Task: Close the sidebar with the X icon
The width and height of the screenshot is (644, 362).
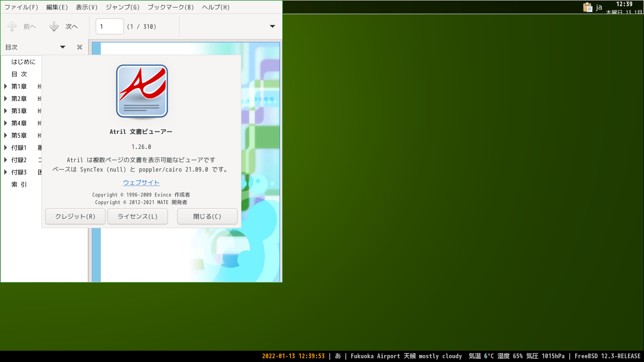Action: [80, 47]
